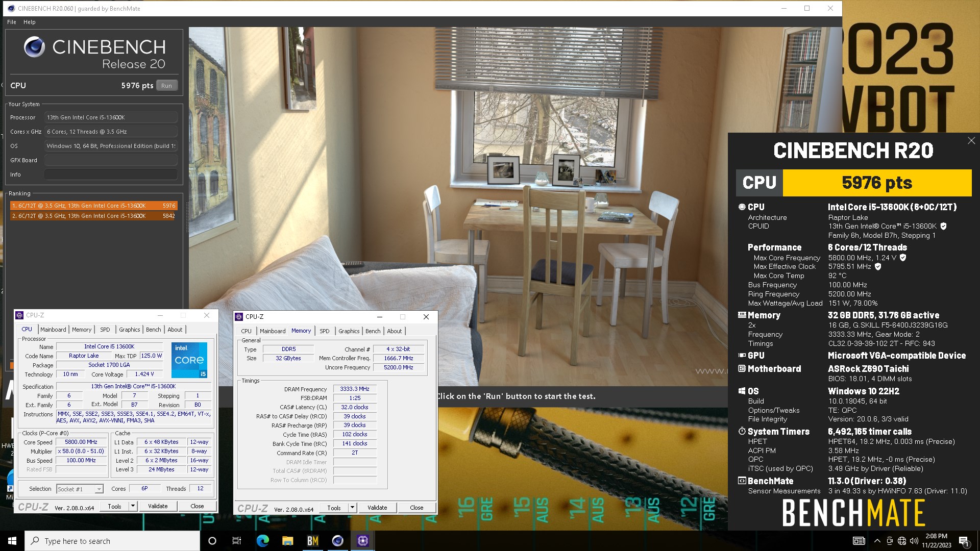The height and width of the screenshot is (551, 980).
Task: Open Task View from the taskbar
Action: point(237,541)
